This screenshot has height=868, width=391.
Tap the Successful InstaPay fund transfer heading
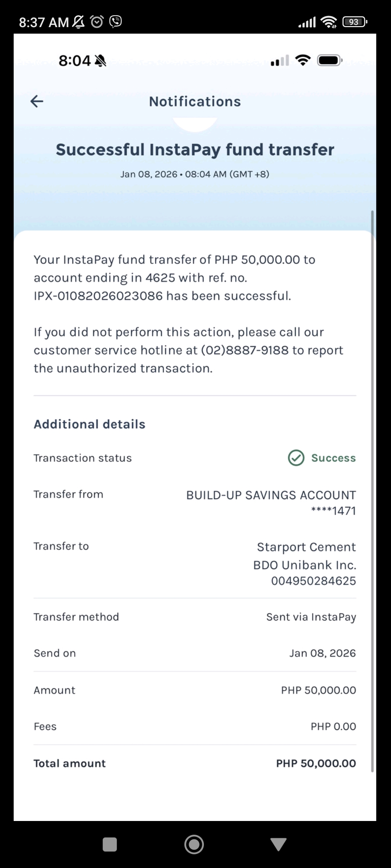tap(195, 150)
